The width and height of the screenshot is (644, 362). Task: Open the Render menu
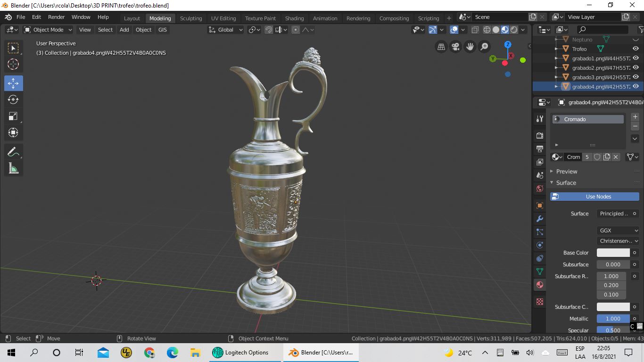point(56,17)
